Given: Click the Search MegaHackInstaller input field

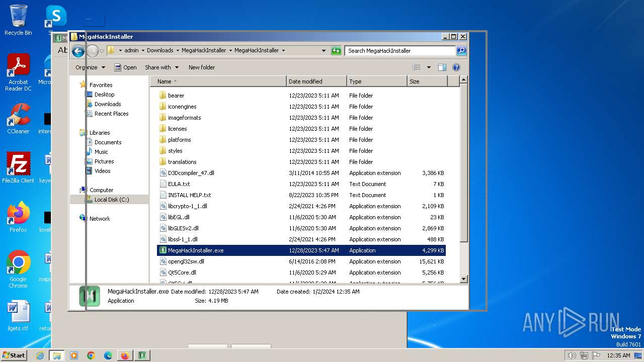Looking at the screenshot, I should coord(400,51).
